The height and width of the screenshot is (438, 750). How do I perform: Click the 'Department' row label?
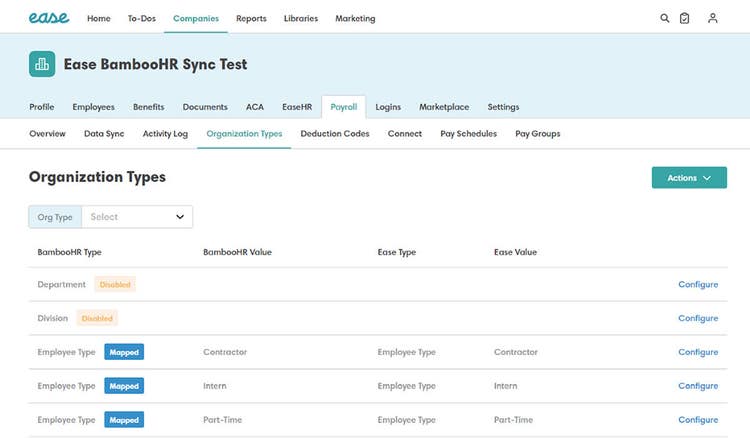[61, 284]
